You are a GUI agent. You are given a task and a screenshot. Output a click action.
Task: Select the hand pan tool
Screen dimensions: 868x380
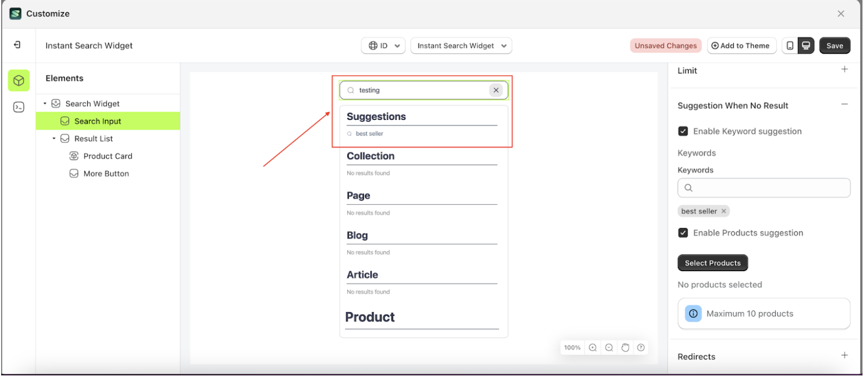[x=625, y=347]
